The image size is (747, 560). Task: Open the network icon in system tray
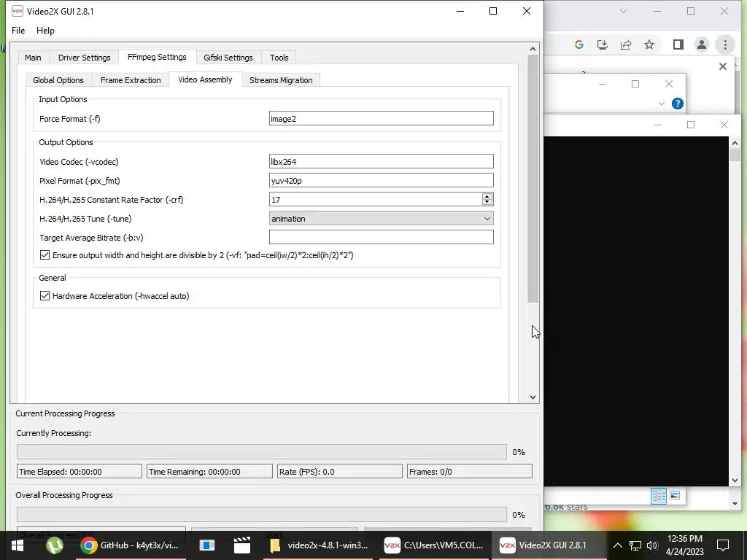[635, 545]
